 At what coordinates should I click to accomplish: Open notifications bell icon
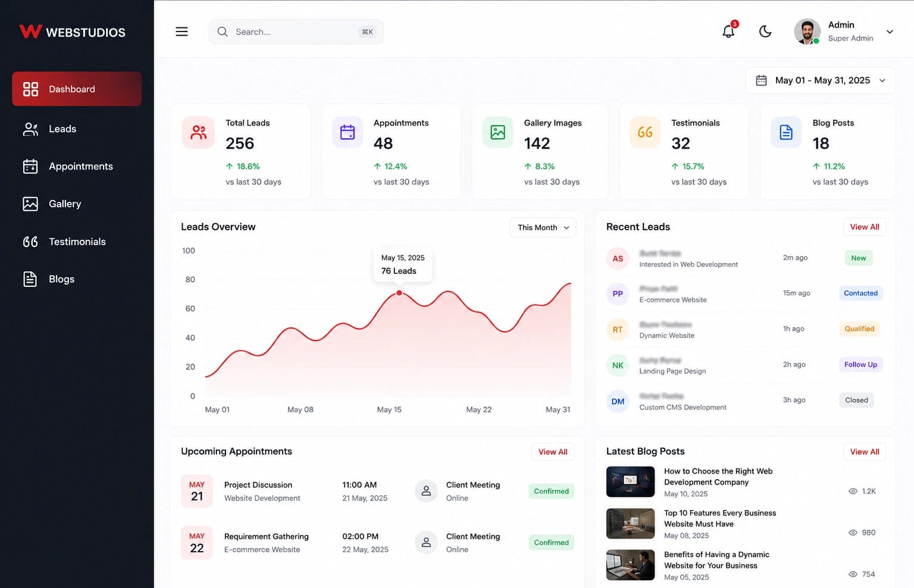pyautogui.click(x=728, y=32)
